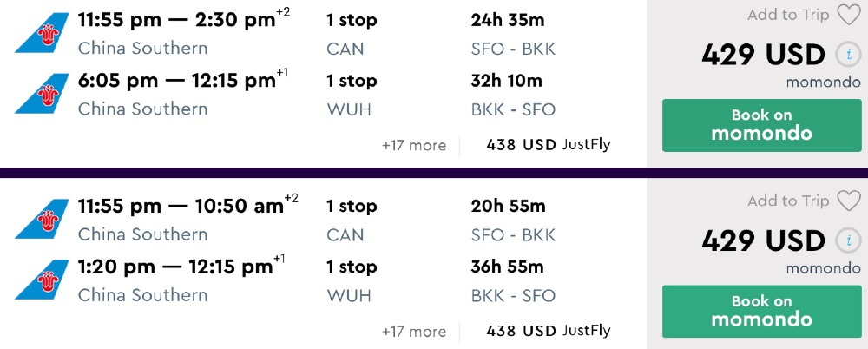Book first result on momondo
Viewport: 868px width, 349px height.
761,125
